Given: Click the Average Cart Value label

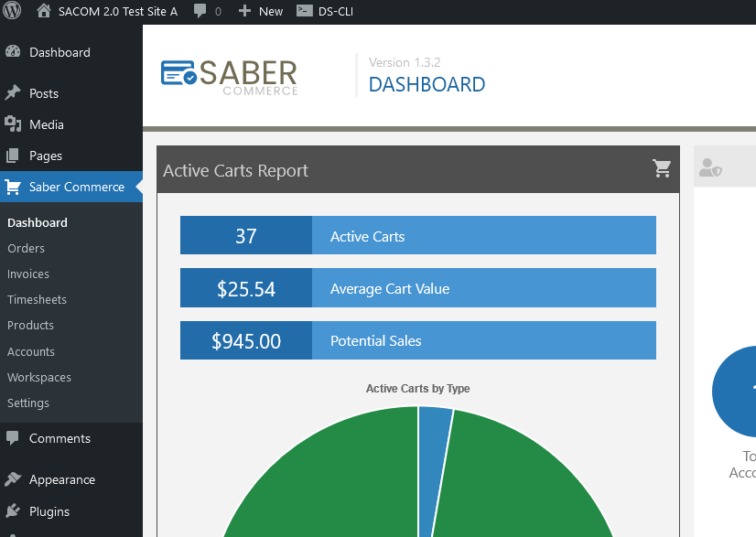Looking at the screenshot, I should coord(390,288).
